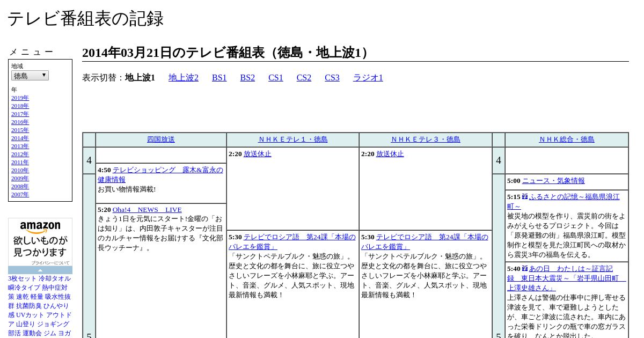Switch to BS1 listings

tap(219, 78)
